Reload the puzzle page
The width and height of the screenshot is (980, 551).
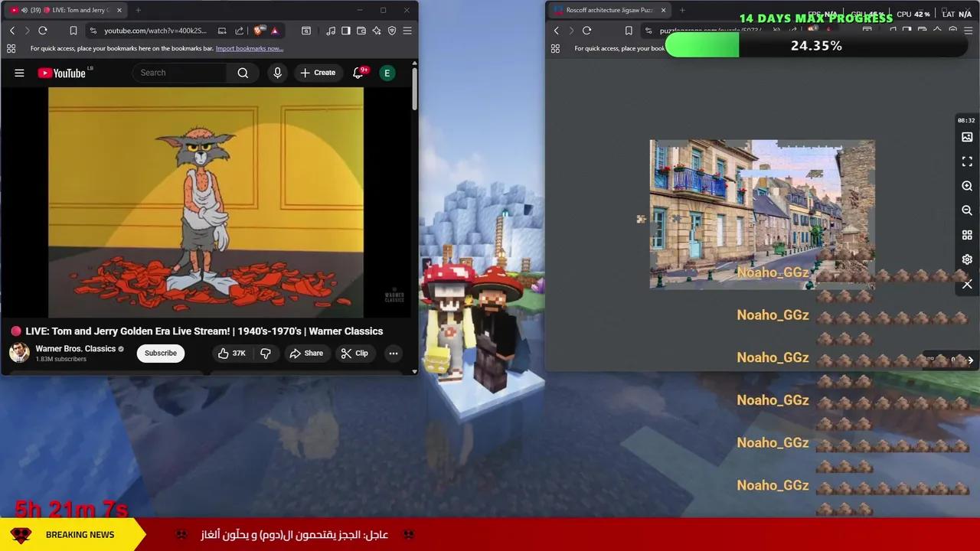(587, 31)
